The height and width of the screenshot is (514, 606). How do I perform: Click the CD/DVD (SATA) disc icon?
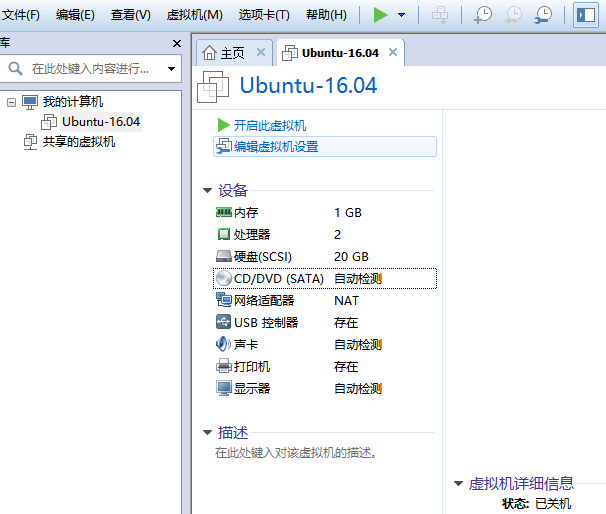223,278
